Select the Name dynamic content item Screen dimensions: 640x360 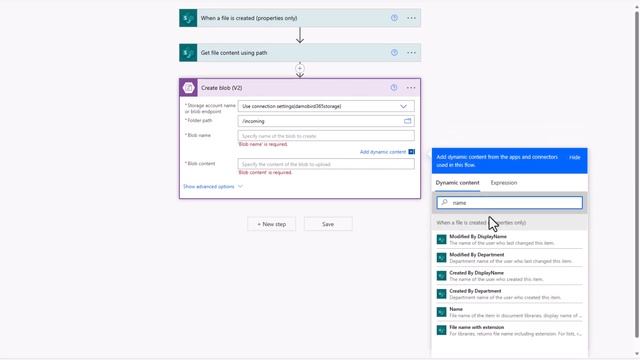[x=509, y=312]
